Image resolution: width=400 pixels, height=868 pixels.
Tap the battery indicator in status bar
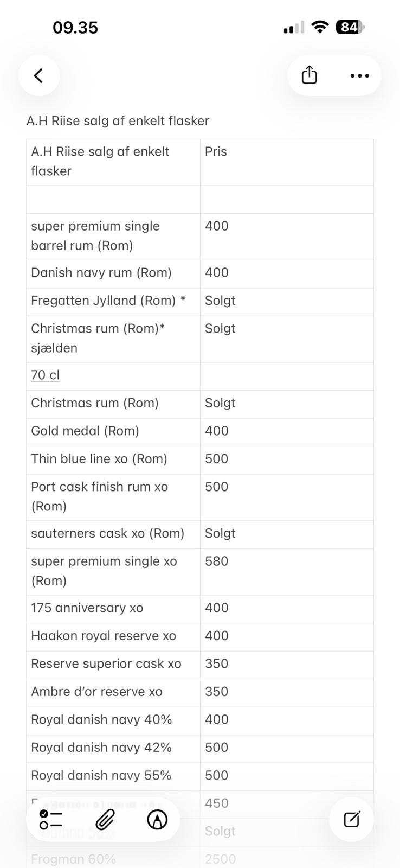click(350, 27)
